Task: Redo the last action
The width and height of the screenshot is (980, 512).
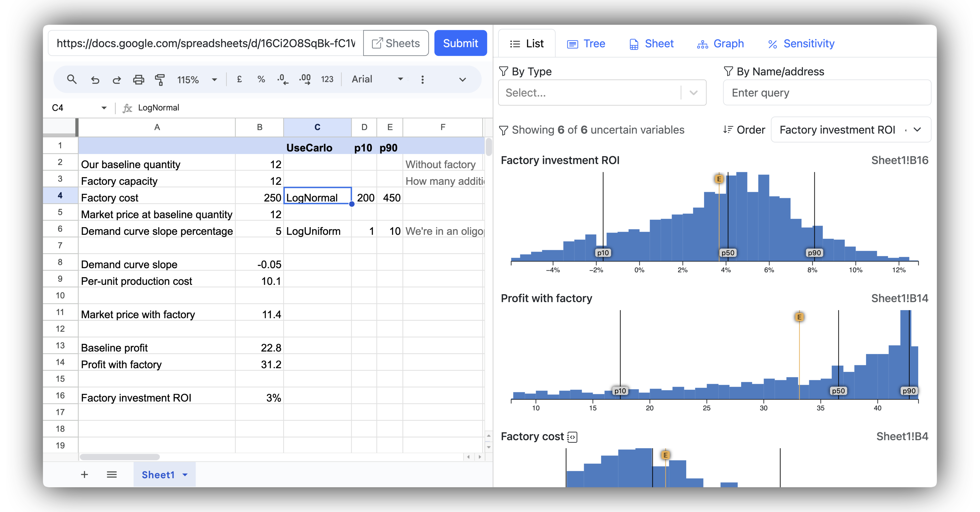Action: pos(117,80)
